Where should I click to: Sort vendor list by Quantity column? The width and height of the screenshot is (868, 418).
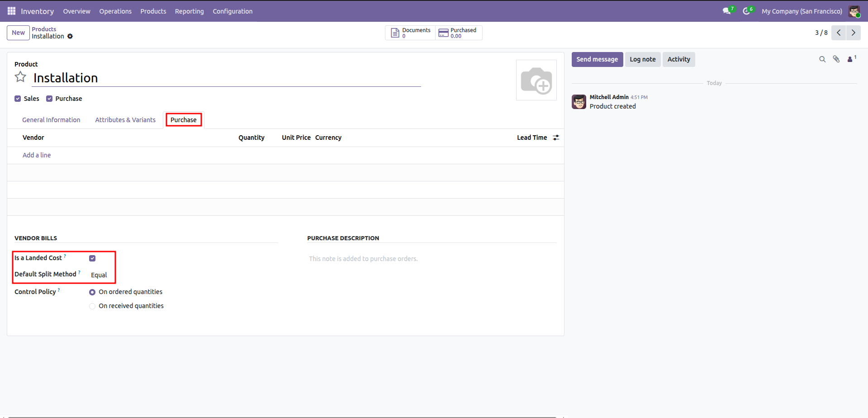(x=251, y=138)
